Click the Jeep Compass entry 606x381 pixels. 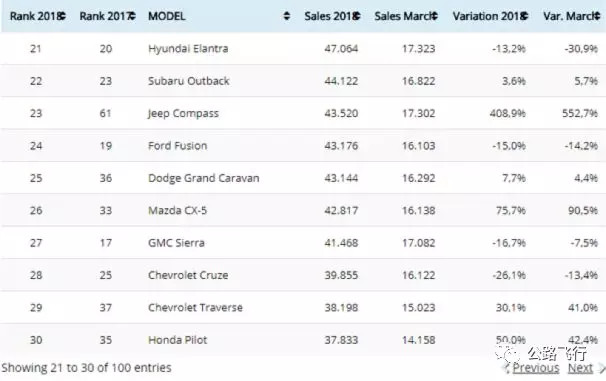pyautogui.click(x=183, y=114)
